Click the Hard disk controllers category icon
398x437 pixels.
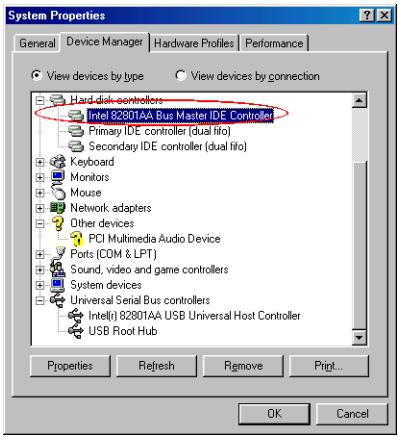coord(58,100)
